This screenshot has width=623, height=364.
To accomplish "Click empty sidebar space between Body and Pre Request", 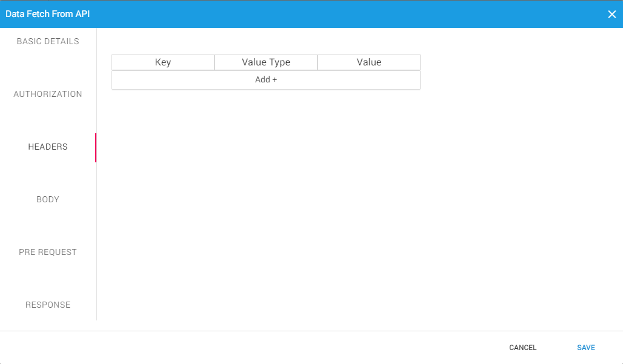I will click(x=48, y=226).
